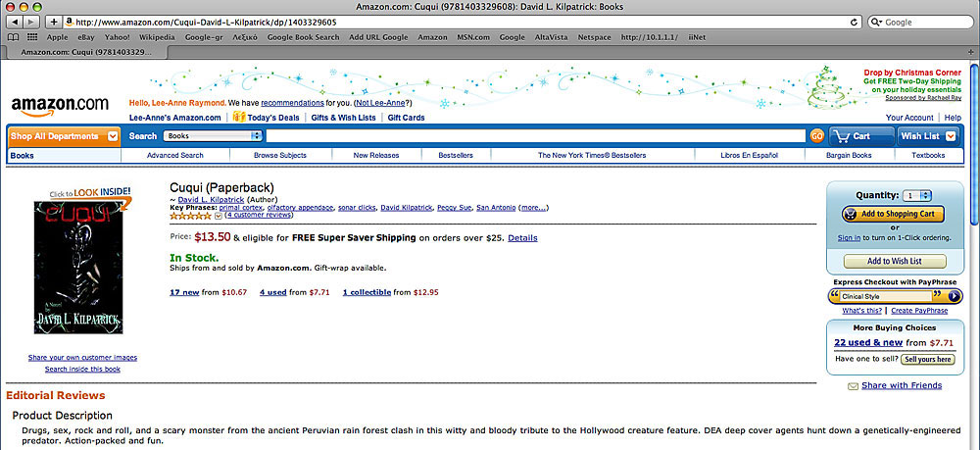Open Browse Subjects
Screen dimensions: 980x450
280,155
